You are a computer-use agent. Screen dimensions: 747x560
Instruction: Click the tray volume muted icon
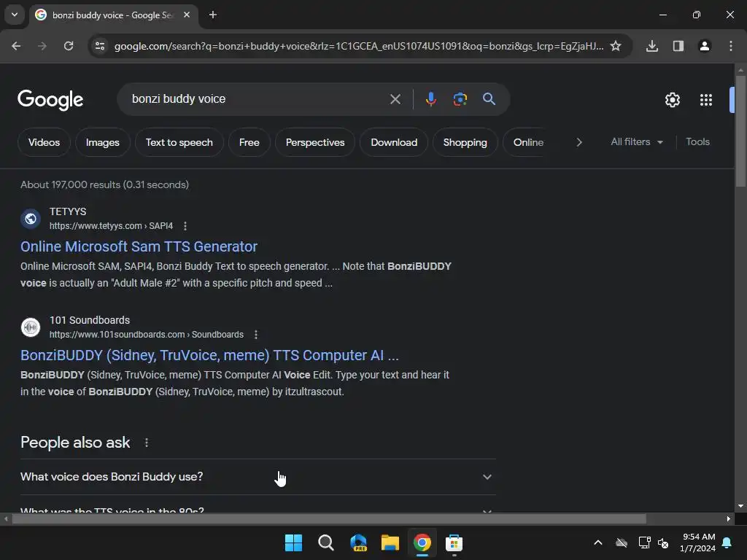[663, 542]
